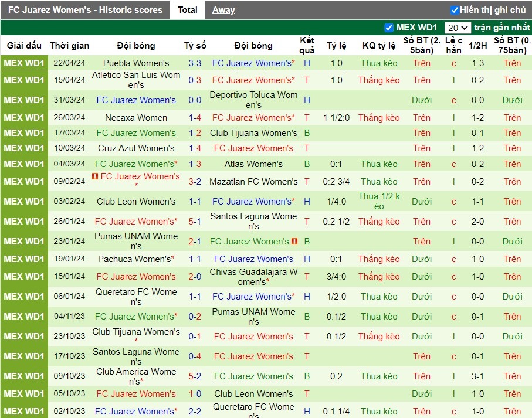532x418 pixels.
Task: Switch to the Total tab
Action: point(187,10)
